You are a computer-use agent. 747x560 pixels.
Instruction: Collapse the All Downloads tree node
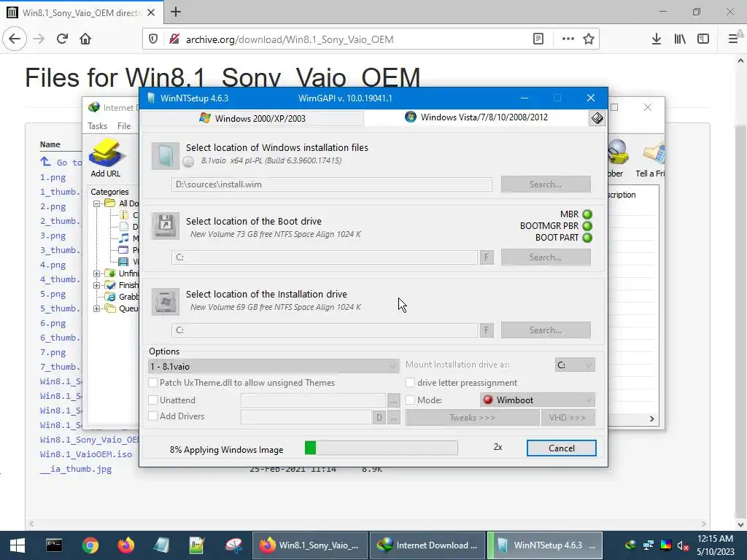pos(97,203)
